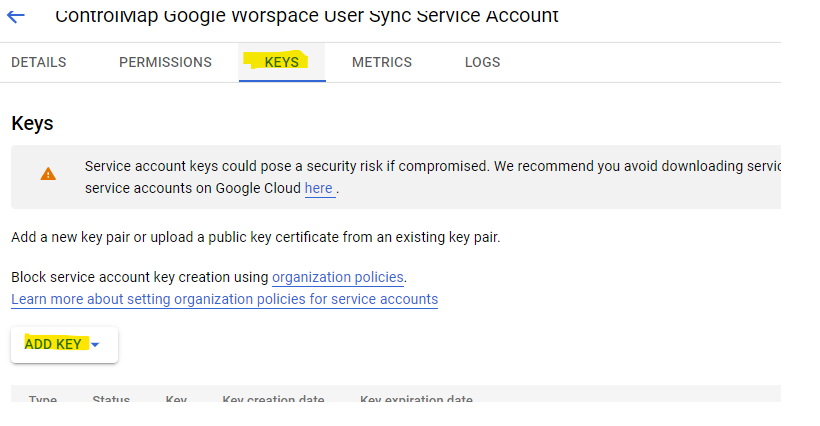
Task: Click the Key column header
Action: coord(176,400)
